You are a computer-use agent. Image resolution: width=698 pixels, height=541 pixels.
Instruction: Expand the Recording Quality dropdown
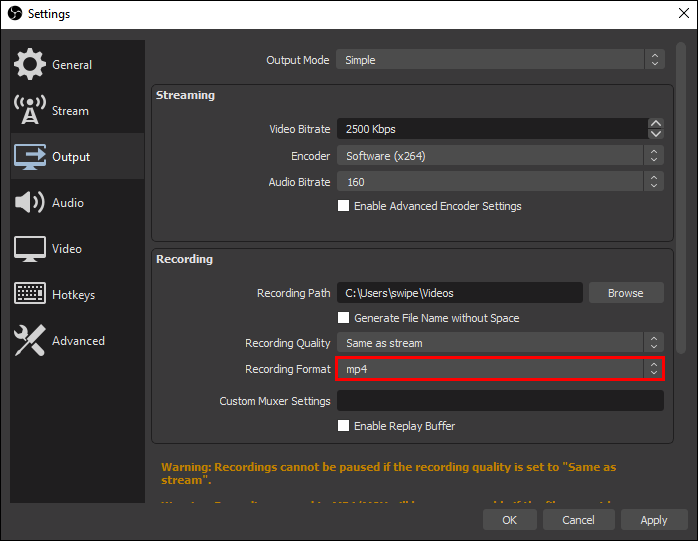click(x=500, y=343)
